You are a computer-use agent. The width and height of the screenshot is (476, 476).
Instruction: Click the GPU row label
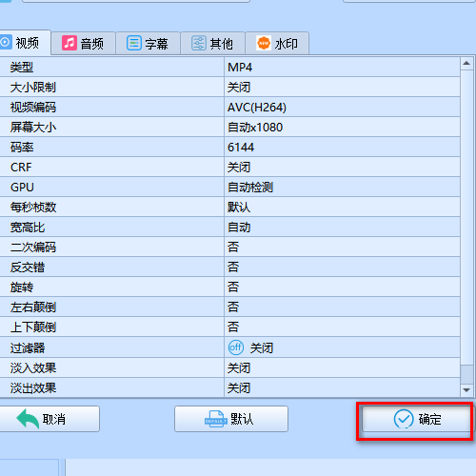(x=22, y=188)
